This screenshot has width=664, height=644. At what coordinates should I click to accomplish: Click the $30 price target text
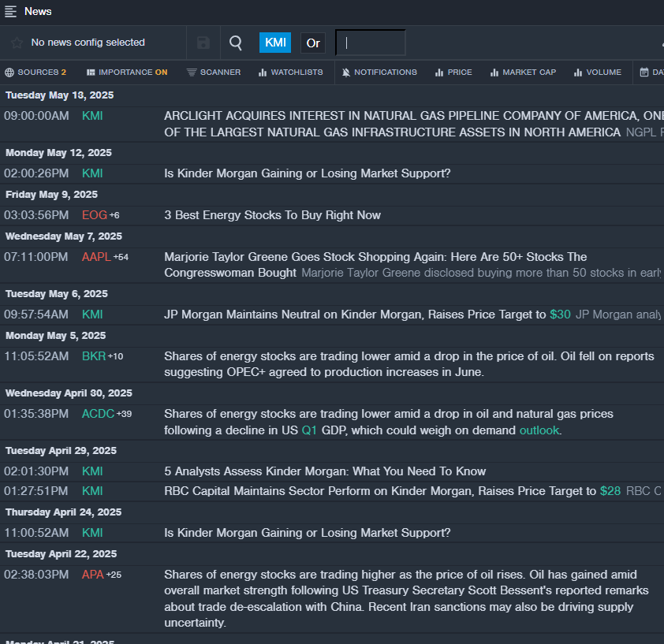(560, 315)
